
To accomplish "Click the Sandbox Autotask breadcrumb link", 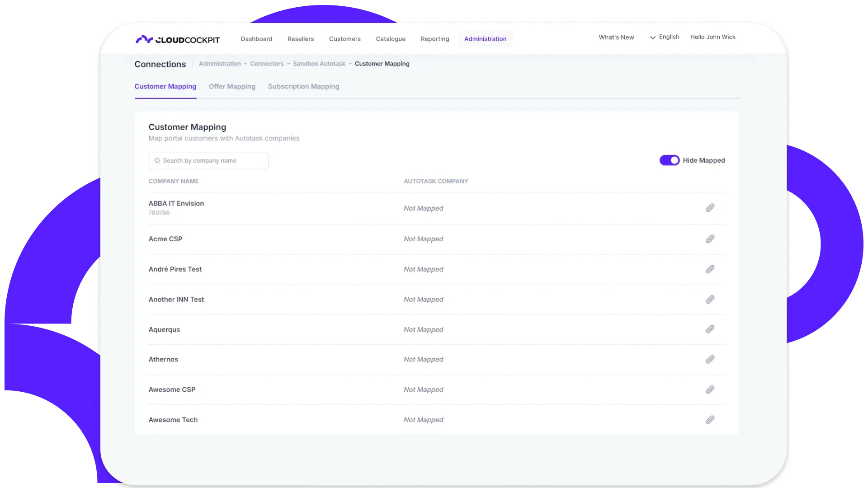I will point(319,64).
